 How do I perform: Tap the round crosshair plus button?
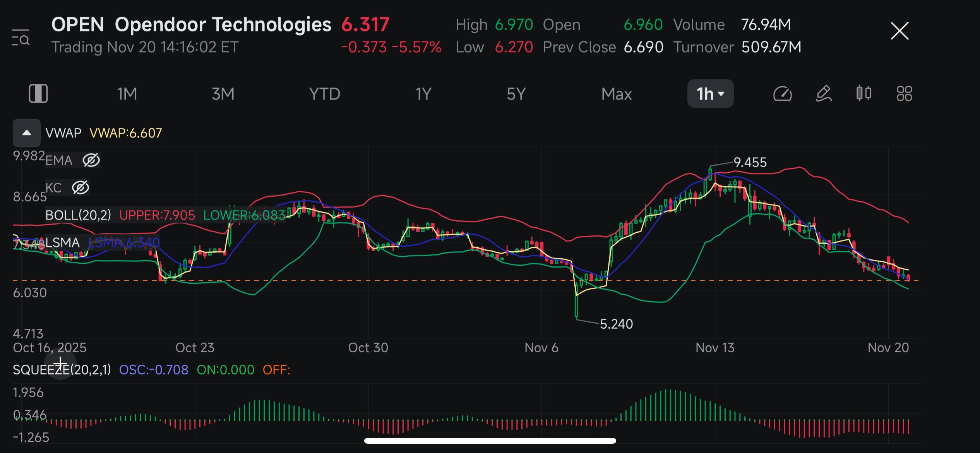click(60, 364)
